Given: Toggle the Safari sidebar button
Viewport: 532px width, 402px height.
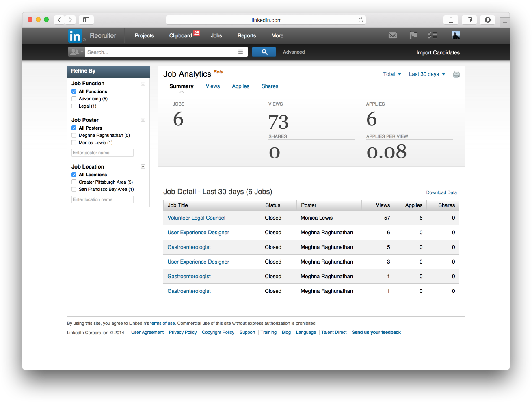Looking at the screenshot, I should pyautogui.click(x=87, y=20).
